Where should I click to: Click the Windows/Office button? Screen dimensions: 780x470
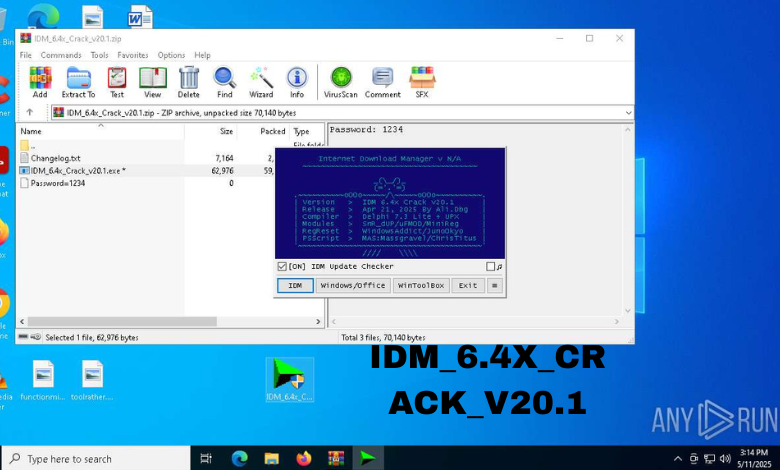353,285
